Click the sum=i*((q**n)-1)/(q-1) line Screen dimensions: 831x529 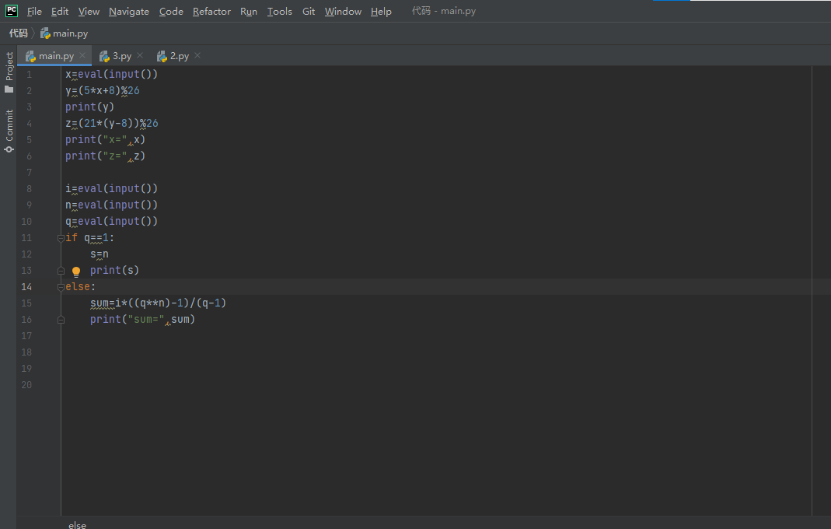(158, 303)
